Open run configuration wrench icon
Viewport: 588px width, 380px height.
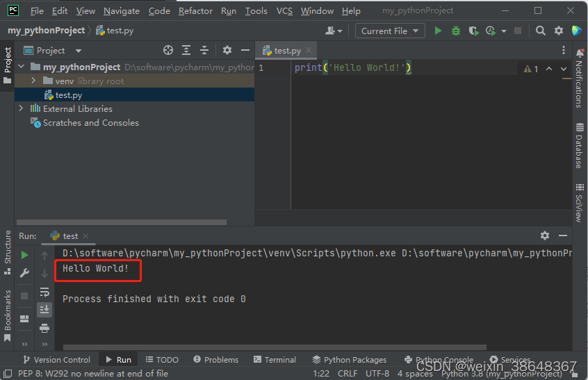tap(24, 273)
